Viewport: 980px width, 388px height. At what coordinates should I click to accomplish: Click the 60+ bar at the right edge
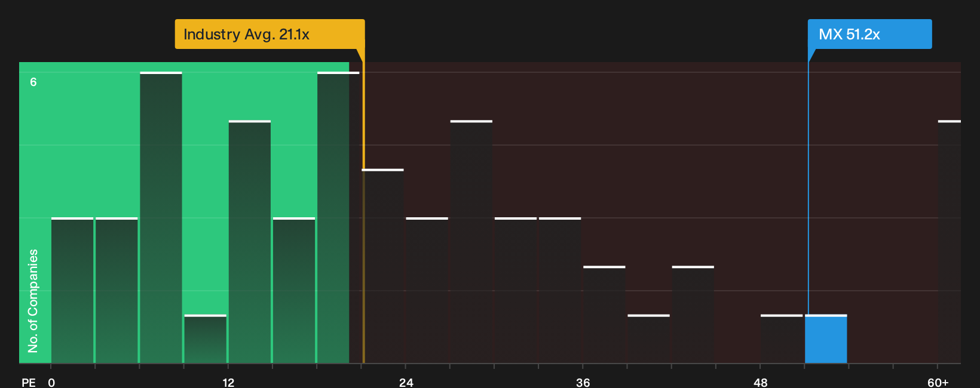[949, 242]
